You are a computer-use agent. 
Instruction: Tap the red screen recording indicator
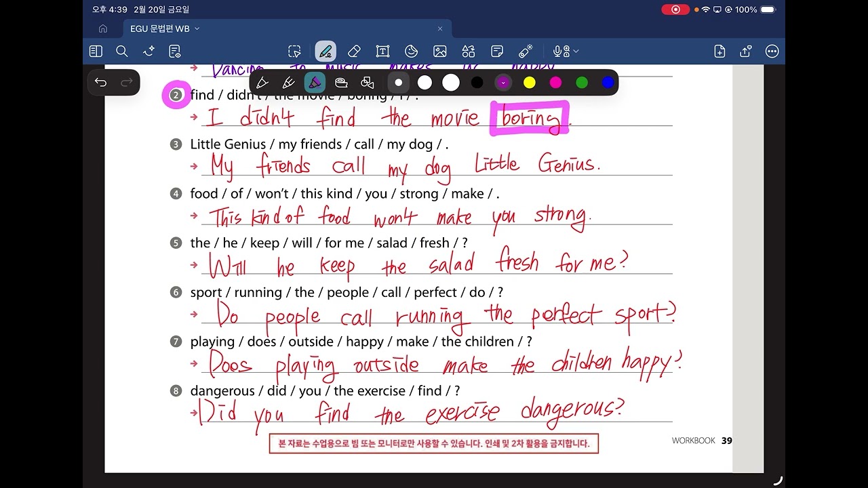tap(675, 9)
